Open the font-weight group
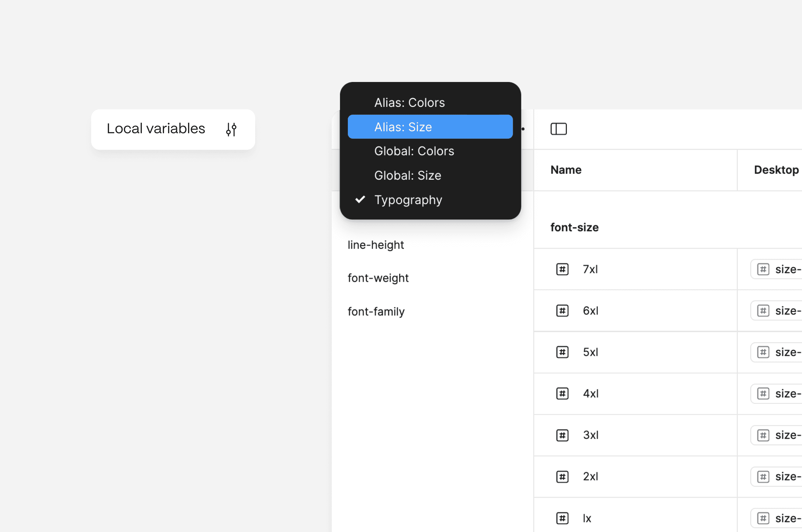 point(378,278)
